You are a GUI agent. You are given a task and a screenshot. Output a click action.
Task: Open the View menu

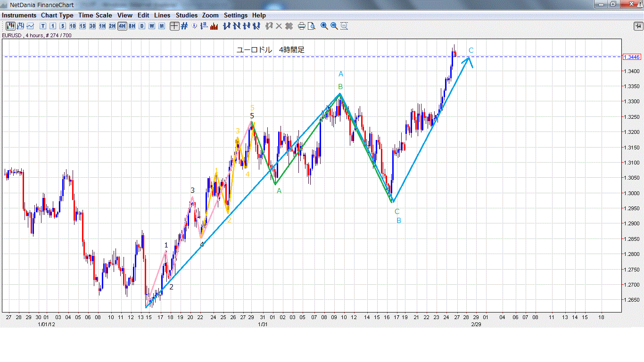(125, 15)
